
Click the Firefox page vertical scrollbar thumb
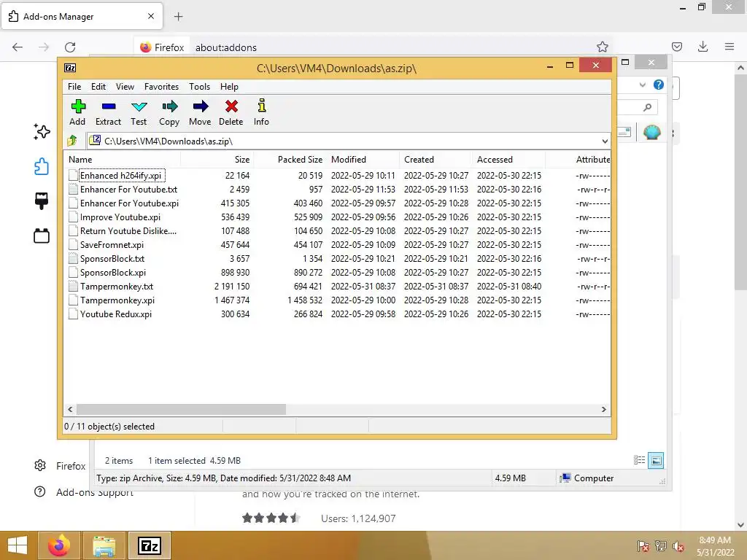click(x=741, y=181)
